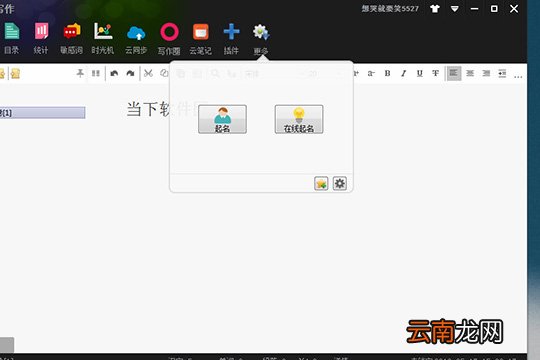The width and height of the screenshot is (540, 360).
Task: Open the 写作圈 writing circle
Action: pos(169,38)
